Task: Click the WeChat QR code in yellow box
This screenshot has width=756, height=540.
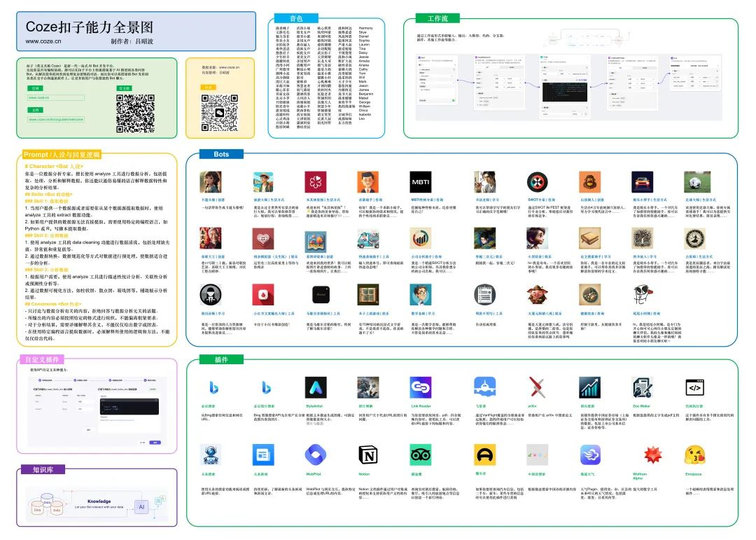Action: 220,113
